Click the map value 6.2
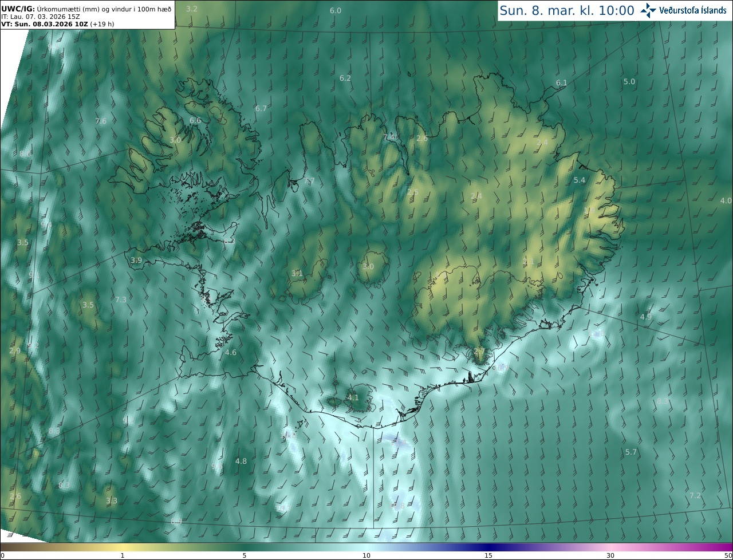The width and height of the screenshot is (733, 560). (345, 78)
